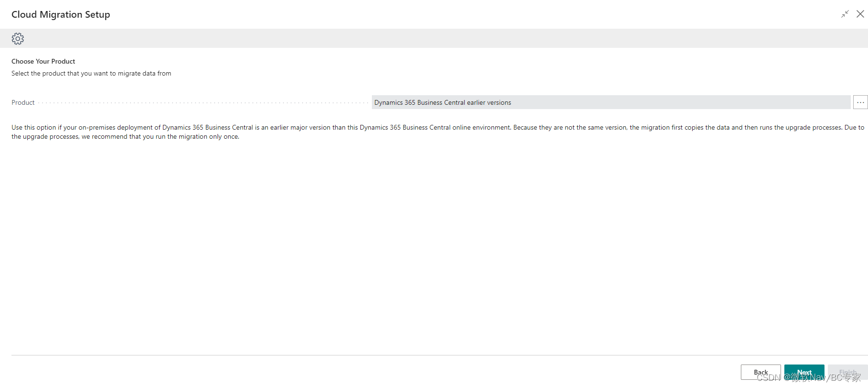Click the settings gear icon
Screen dimensions: 868x387
[18, 38]
